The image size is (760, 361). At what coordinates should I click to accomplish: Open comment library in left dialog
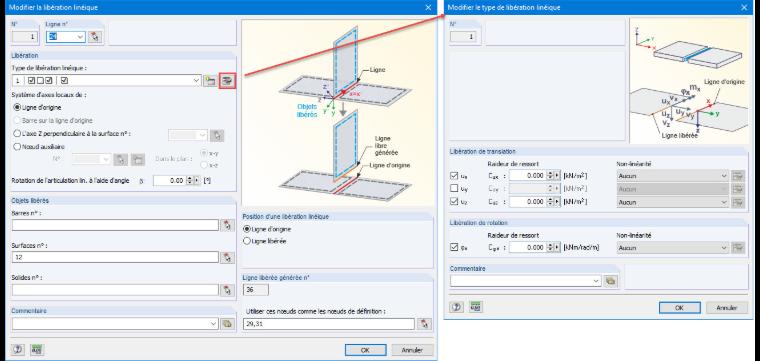(227, 324)
